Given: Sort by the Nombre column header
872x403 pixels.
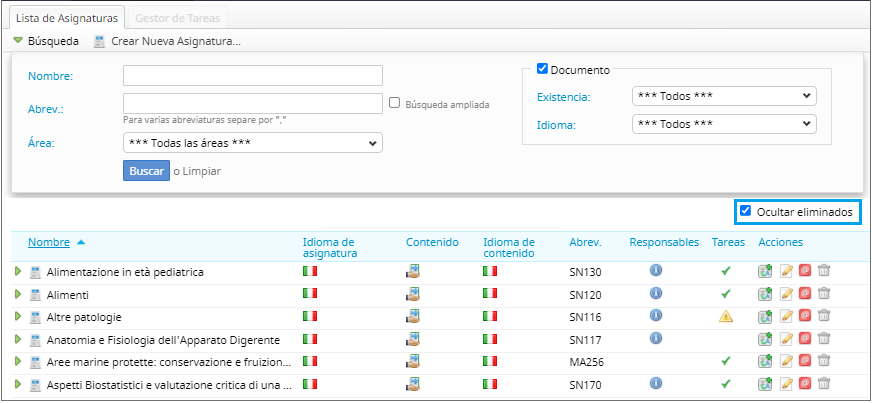Looking at the screenshot, I should (x=49, y=242).
